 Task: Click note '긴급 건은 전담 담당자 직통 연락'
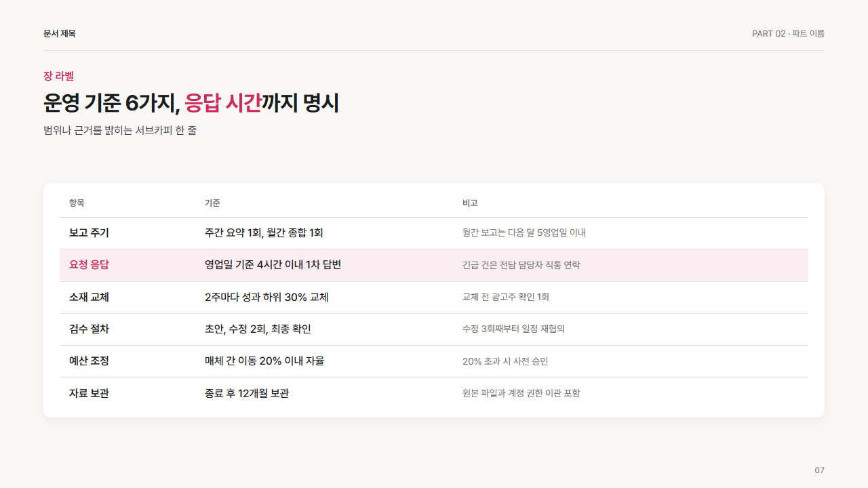coord(521,265)
